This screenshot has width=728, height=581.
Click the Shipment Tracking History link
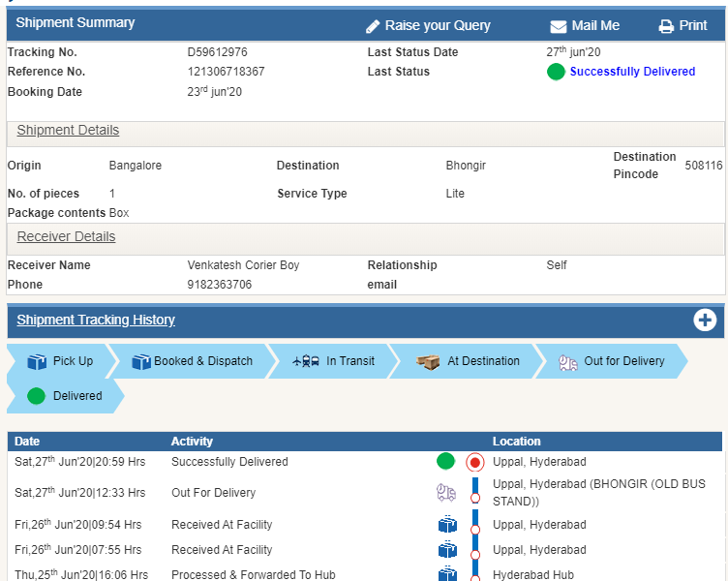pos(96,321)
